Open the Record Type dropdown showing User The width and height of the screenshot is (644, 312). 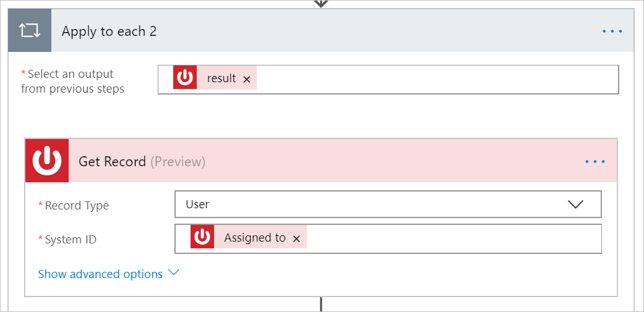tap(371, 204)
